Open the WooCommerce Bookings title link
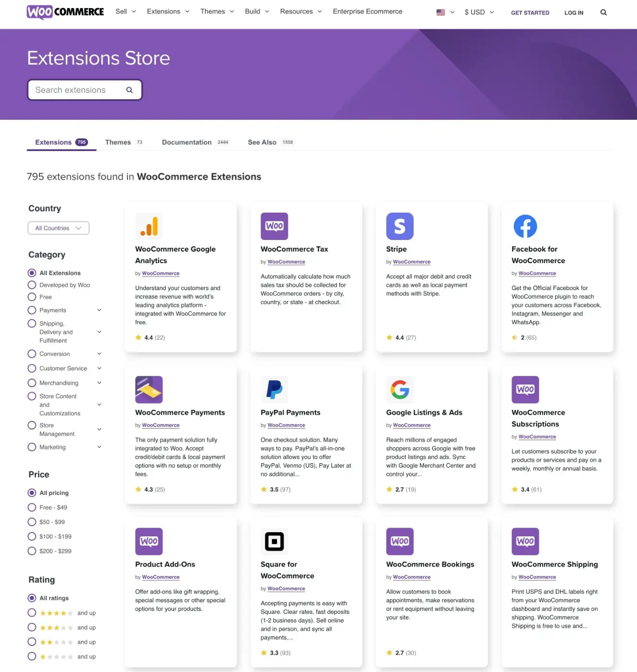The width and height of the screenshot is (637, 672). coord(430,565)
